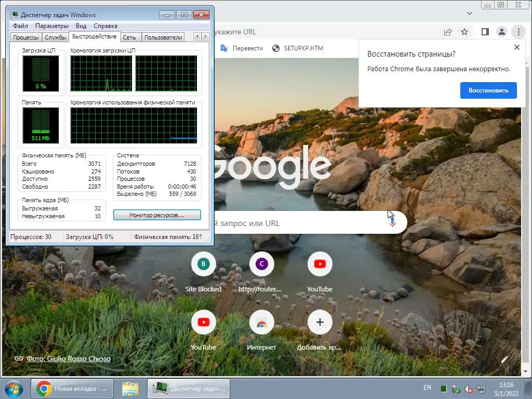This screenshot has height=399, width=532.
Task: Click Добавить ярлык plus shortcut
Action: 320,330
